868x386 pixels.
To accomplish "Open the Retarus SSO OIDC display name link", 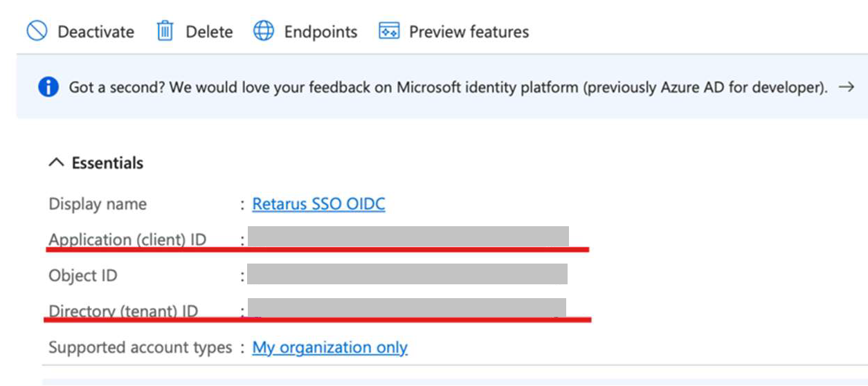I will (318, 204).
